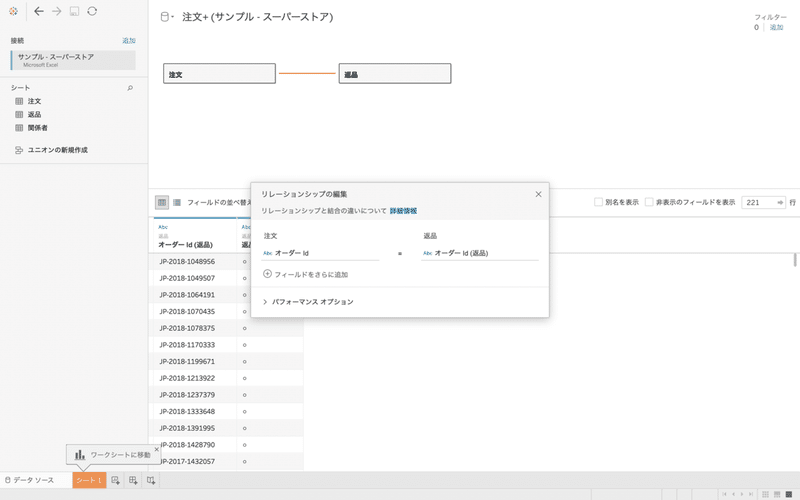This screenshot has width=800, height=500.
Task: Select the データ ソース tab
Action: point(30,481)
